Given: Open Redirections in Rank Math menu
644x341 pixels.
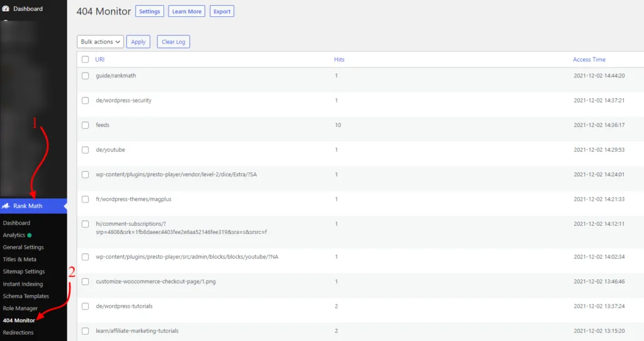Looking at the screenshot, I should [x=18, y=332].
